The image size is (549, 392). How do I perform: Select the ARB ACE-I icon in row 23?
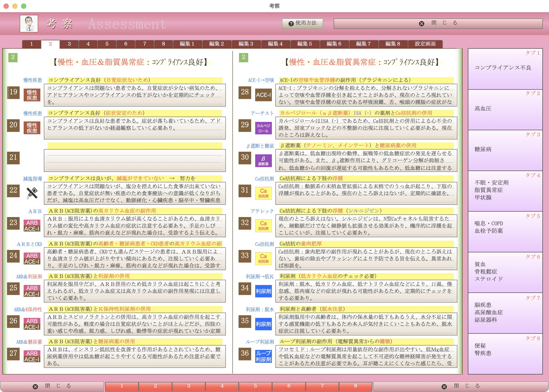(32, 225)
